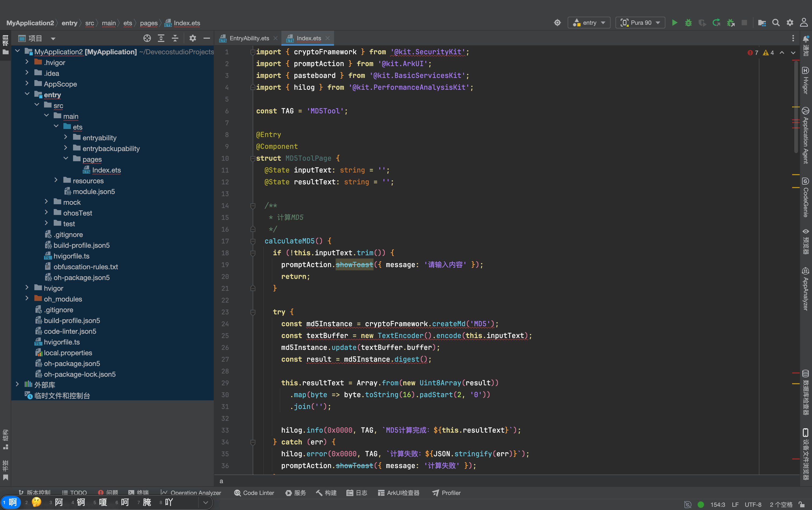Open the search everywhere magnifier
This screenshot has height=510, width=812.
(x=775, y=23)
